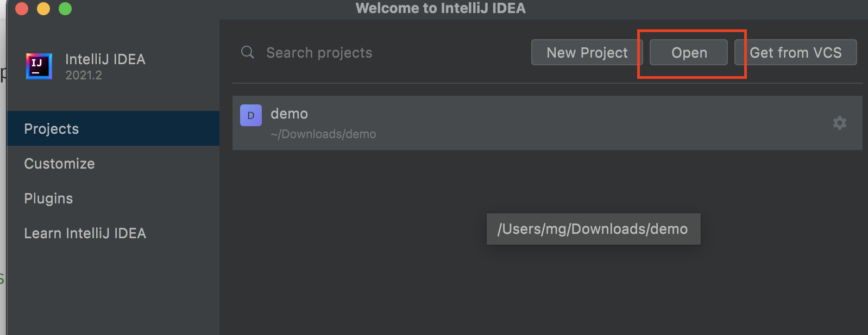The height and width of the screenshot is (335, 868).
Task: Switch to the Customize section
Action: (x=59, y=164)
